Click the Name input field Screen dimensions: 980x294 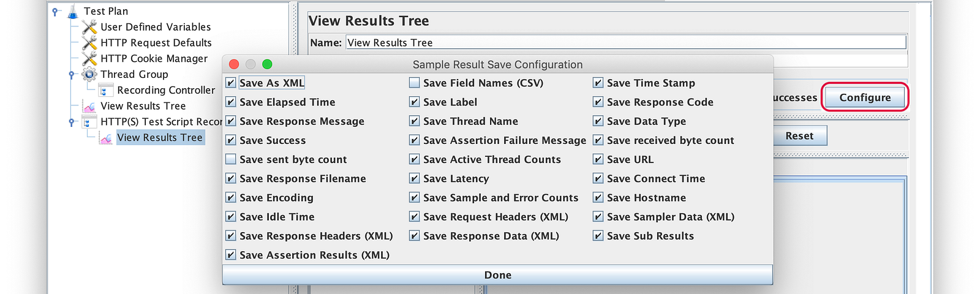point(626,43)
